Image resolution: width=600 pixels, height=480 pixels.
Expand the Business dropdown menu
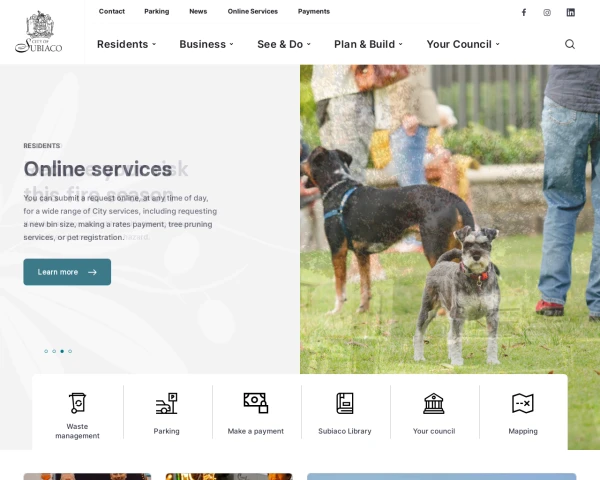coord(207,44)
